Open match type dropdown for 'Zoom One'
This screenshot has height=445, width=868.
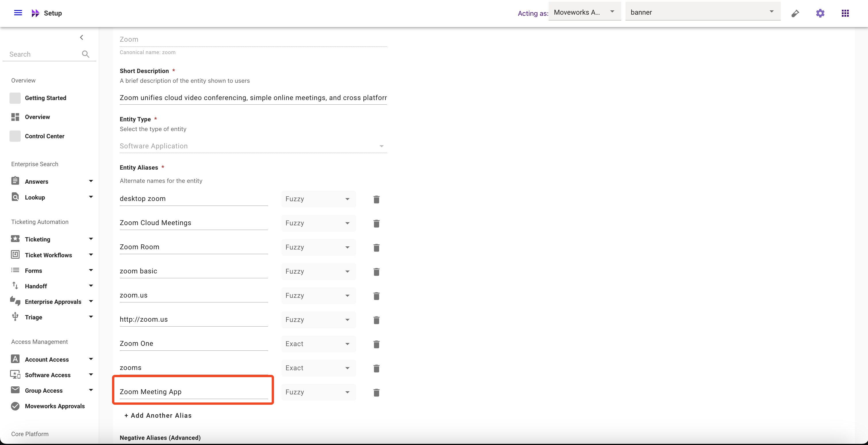click(x=318, y=344)
